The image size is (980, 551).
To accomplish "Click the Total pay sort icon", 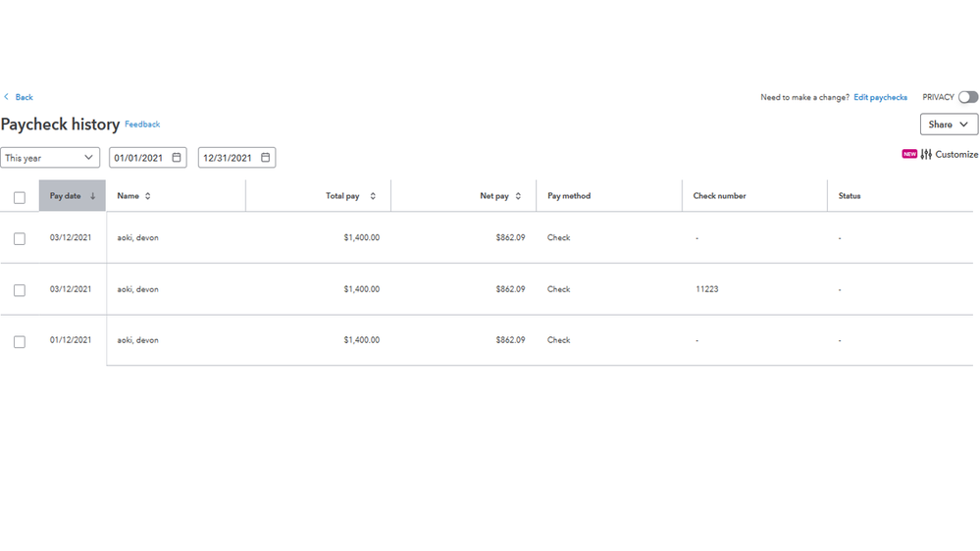I will pyautogui.click(x=373, y=196).
